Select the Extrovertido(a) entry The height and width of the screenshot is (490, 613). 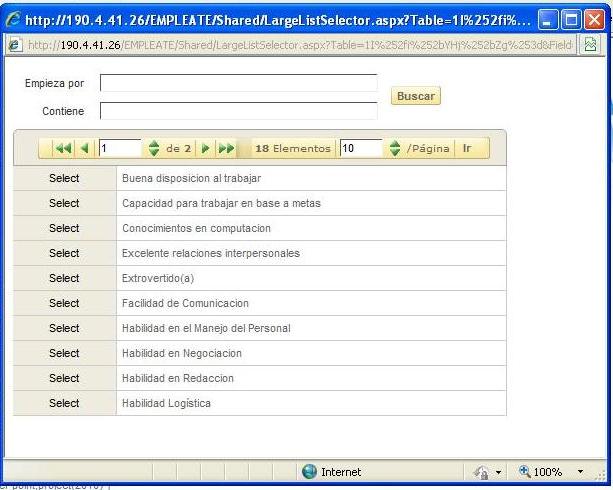(64, 278)
